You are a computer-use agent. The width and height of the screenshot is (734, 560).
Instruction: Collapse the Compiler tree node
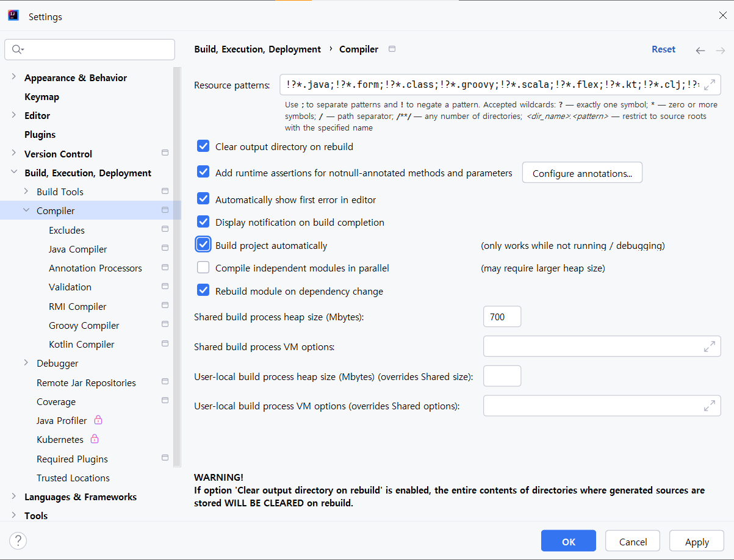[x=26, y=210]
